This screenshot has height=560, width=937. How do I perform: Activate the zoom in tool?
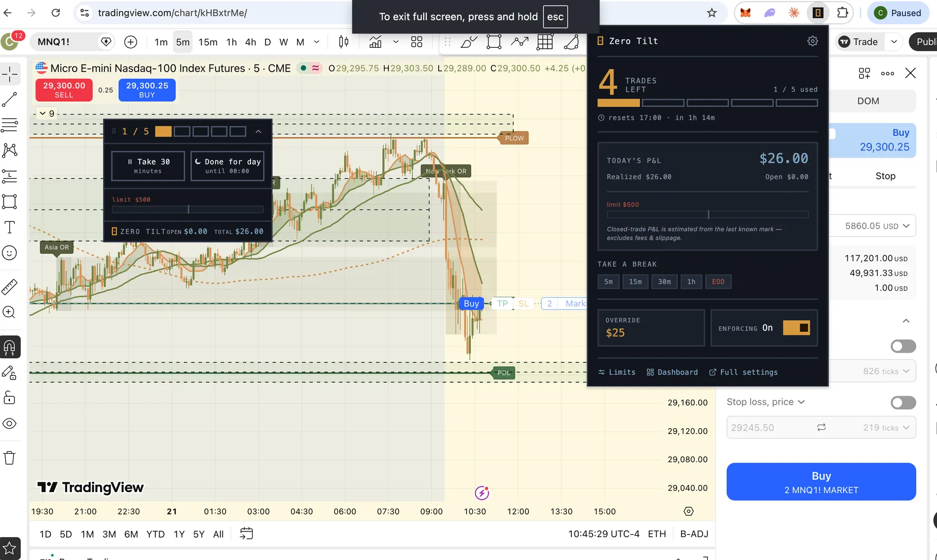(10, 312)
